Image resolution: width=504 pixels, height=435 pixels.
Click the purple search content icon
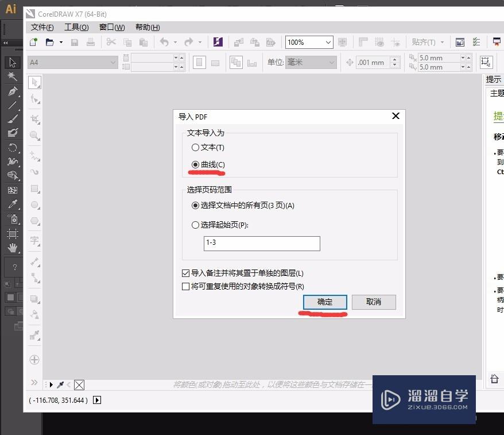218,42
